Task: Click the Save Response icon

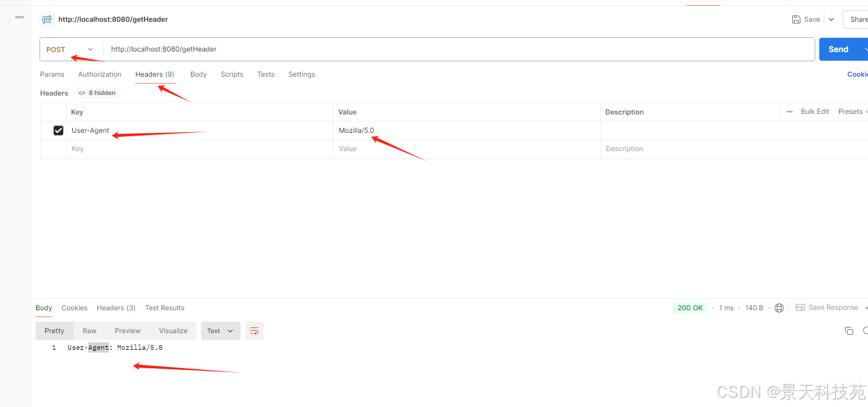Action: 800,308
